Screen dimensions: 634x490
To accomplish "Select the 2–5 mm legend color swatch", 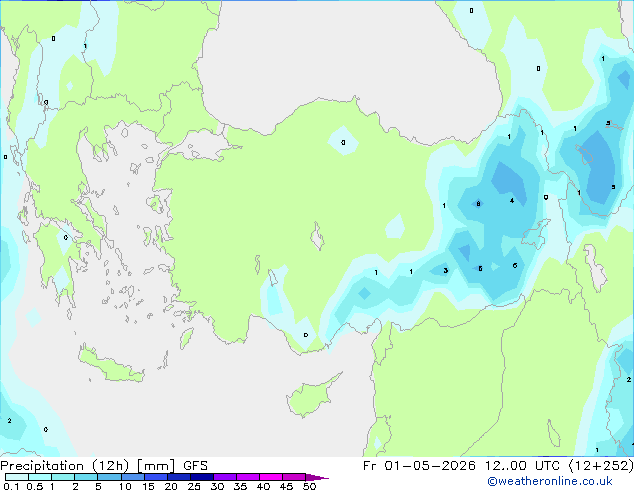I will tap(86, 477).
